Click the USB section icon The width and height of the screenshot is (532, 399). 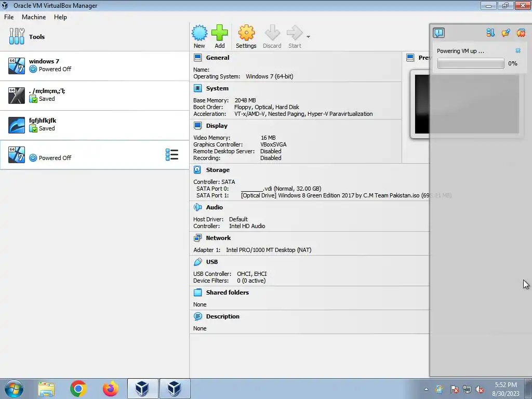197,262
